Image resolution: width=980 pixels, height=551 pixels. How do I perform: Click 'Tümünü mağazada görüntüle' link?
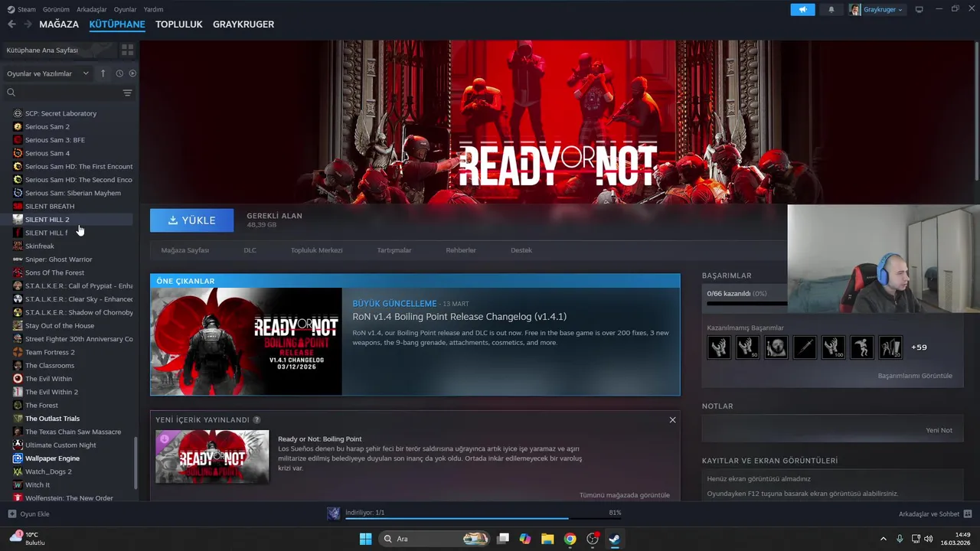click(x=624, y=495)
